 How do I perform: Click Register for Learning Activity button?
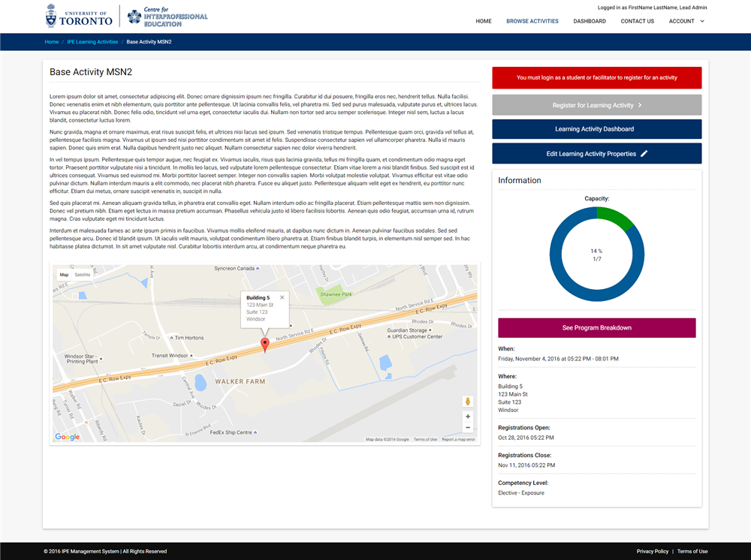click(x=597, y=105)
